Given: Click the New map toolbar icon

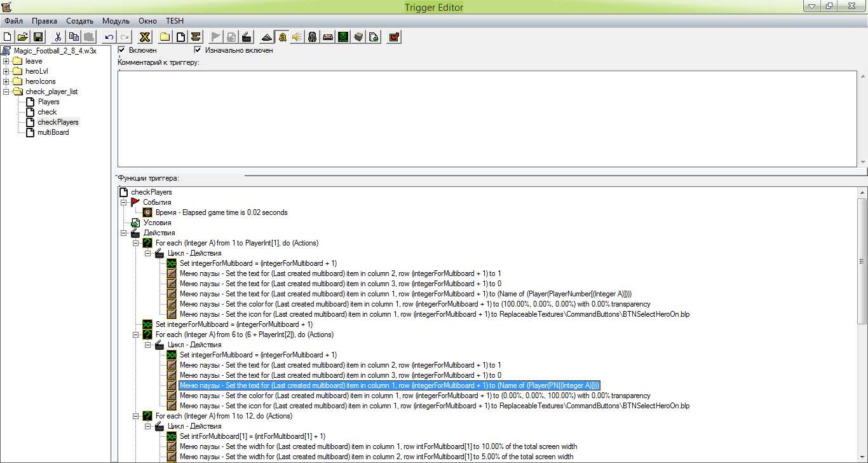Looking at the screenshot, I should click(x=8, y=37).
